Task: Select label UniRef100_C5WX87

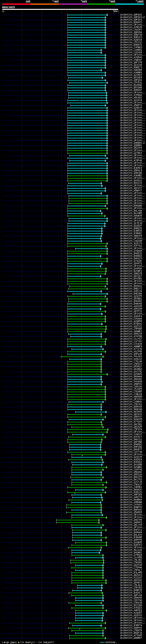Action: coord(131,60)
